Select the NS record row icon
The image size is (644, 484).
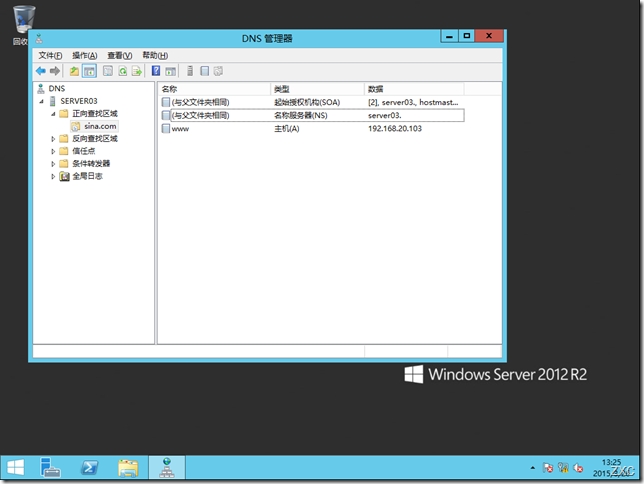click(x=166, y=115)
